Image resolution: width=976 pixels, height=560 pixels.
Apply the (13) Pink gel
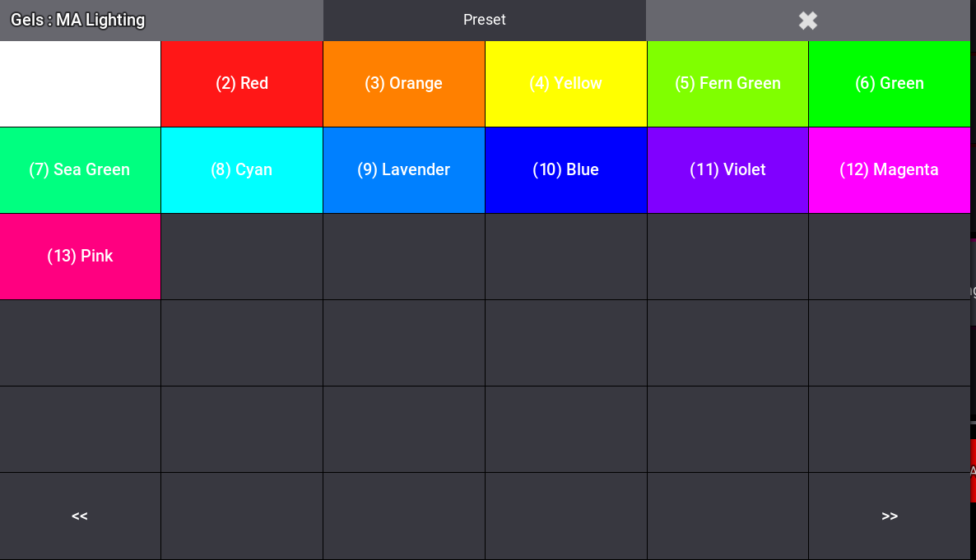(80, 257)
